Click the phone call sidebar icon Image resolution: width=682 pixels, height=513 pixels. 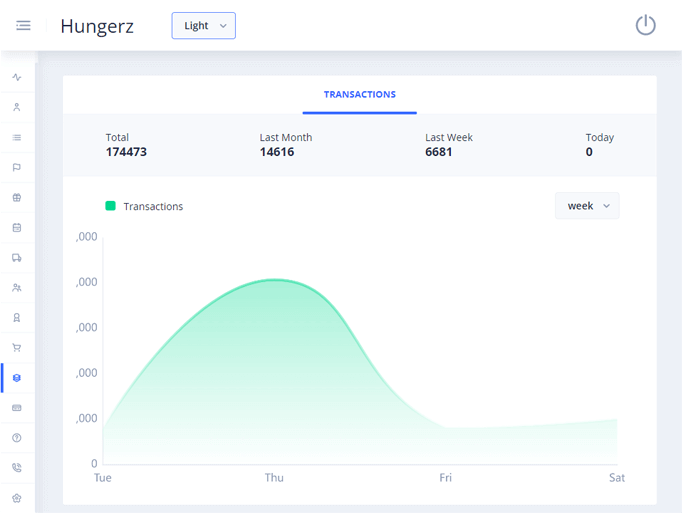click(x=17, y=467)
